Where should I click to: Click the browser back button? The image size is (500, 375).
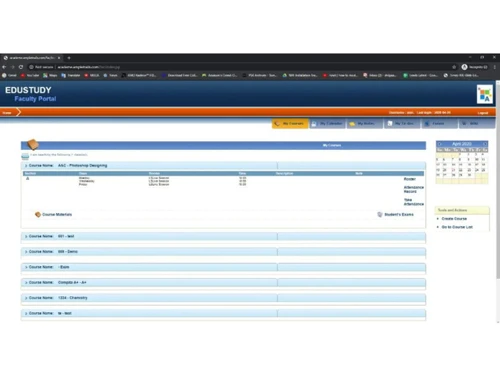(4, 67)
